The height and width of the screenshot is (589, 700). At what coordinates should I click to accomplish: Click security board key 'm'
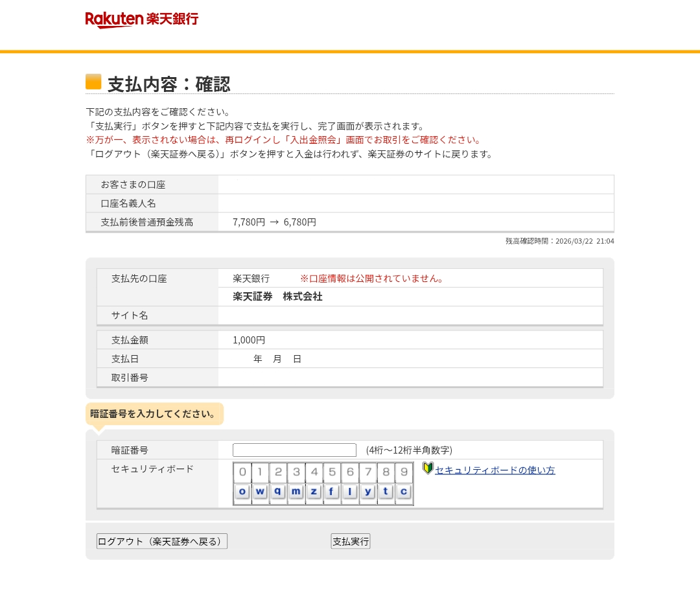pyautogui.click(x=296, y=492)
